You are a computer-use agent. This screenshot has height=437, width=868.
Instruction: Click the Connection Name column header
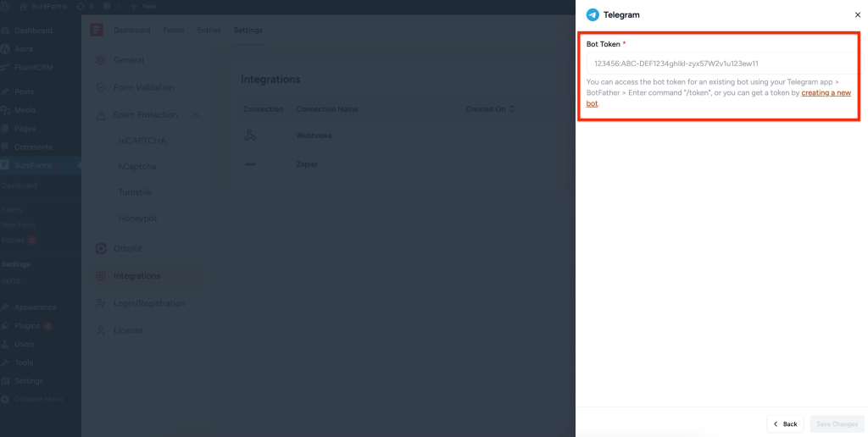pos(326,109)
